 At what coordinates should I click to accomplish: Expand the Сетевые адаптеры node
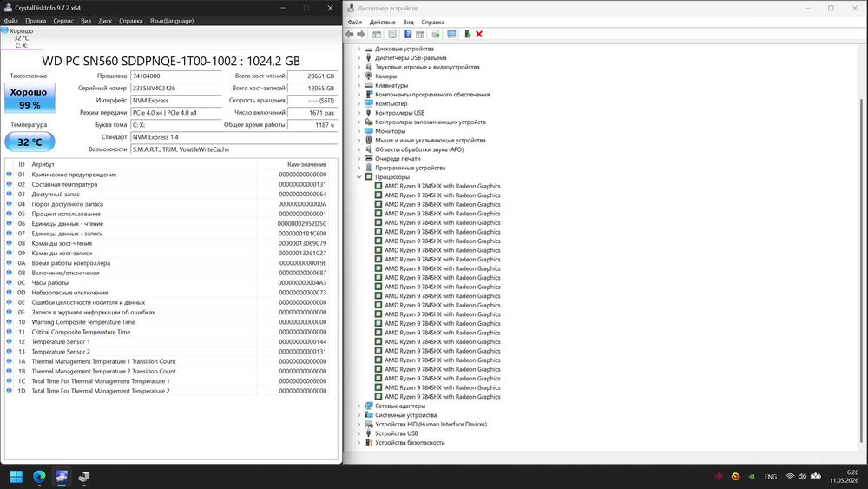(x=358, y=406)
